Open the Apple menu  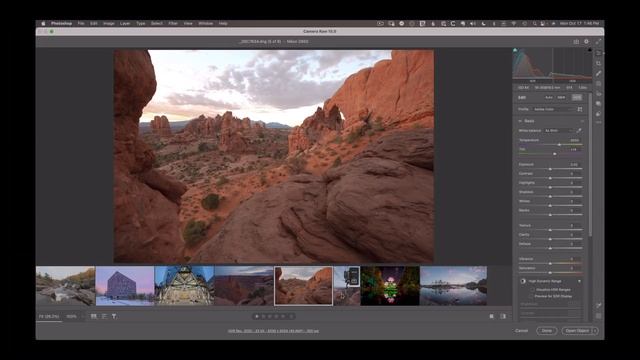(43, 24)
